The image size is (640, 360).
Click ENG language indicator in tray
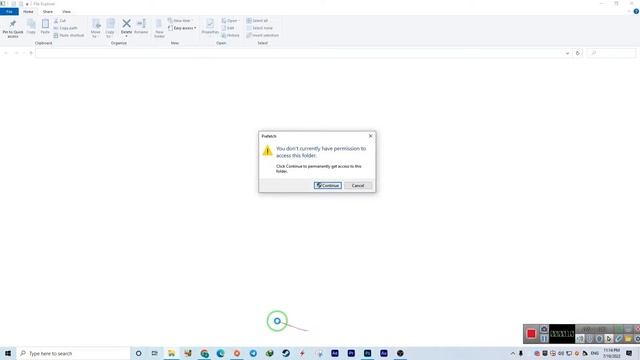coord(595,353)
